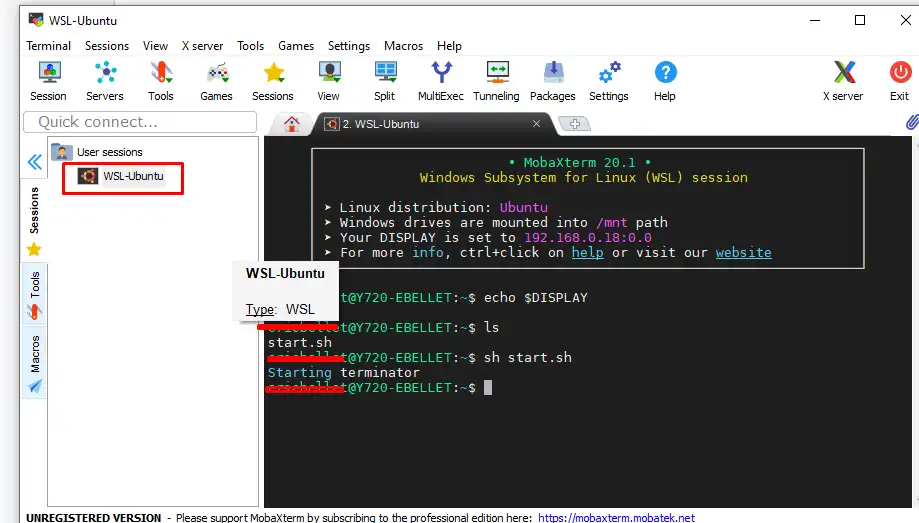
Task: Open the Games menu in the menu bar
Action: [x=296, y=46]
